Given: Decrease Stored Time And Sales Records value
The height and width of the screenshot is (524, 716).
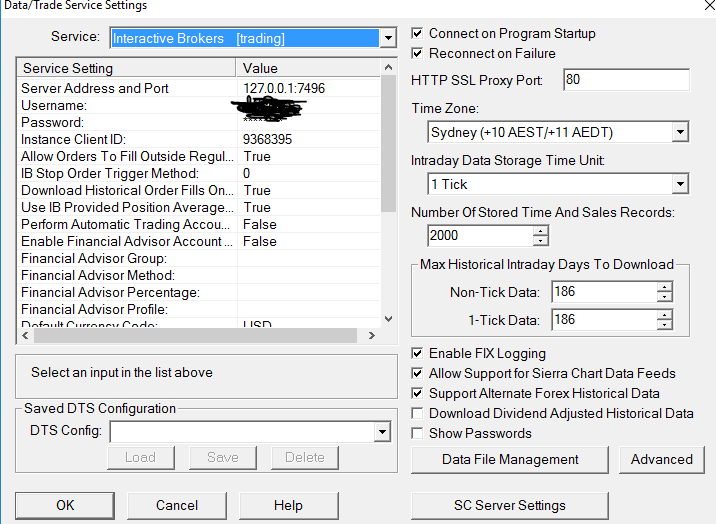Looking at the screenshot, I should [x=541, y=241].
